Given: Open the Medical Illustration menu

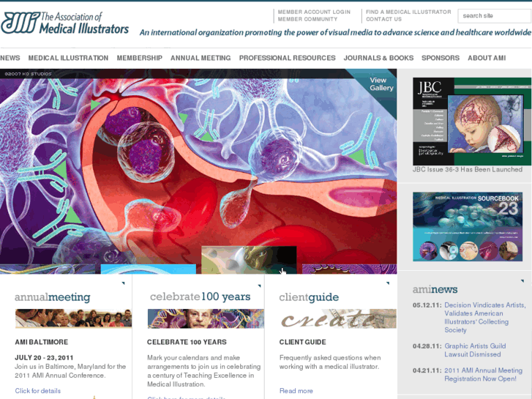Looking at the screenshot, I should coord(68,58).
